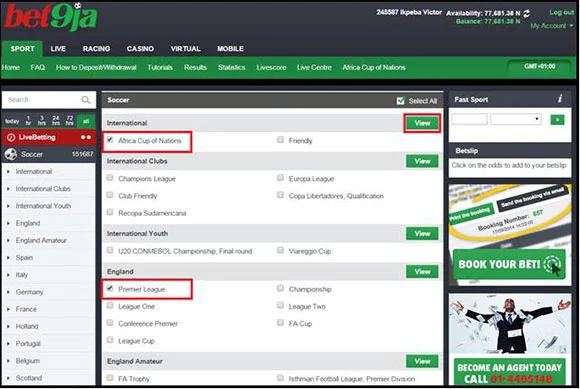This screenshot has height=389, width=580.
Task: Select the '1 hr' time filter
Action: (28, 121)
